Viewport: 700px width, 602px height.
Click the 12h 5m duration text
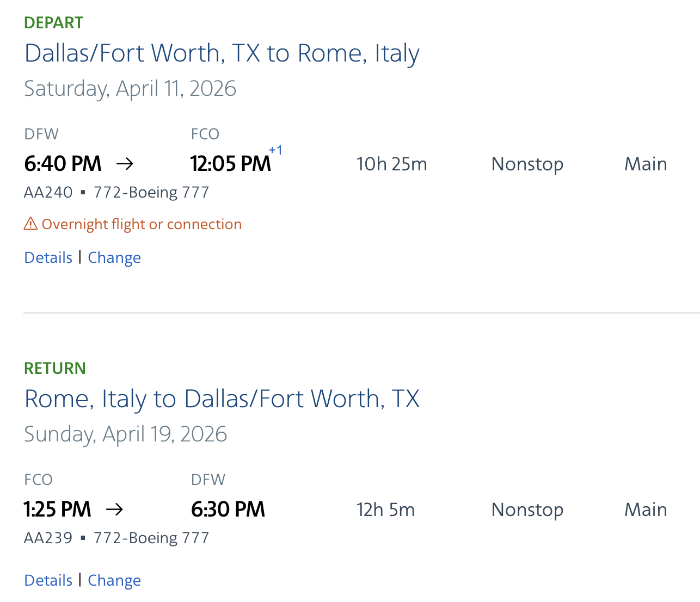385,509
